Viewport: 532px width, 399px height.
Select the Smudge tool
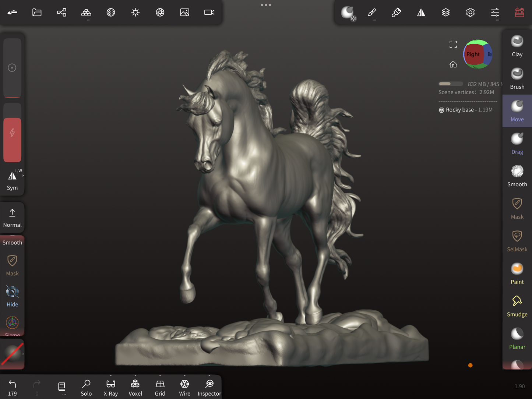517,306
